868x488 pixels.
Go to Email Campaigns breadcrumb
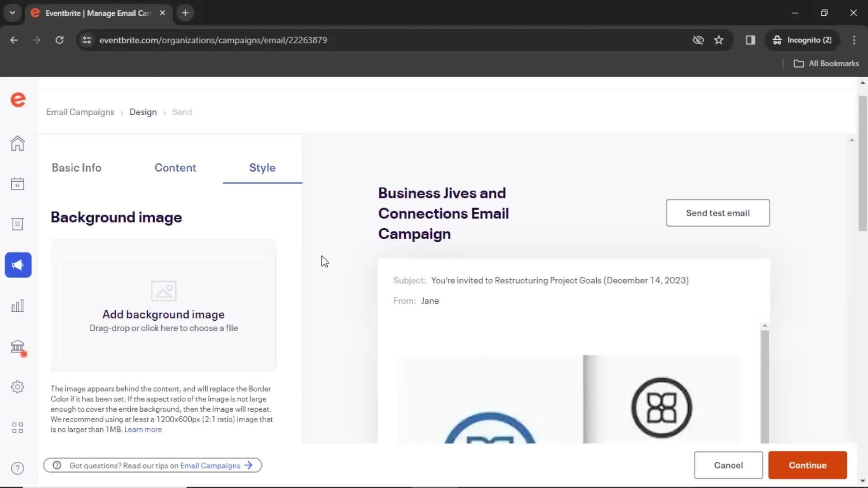80,112
